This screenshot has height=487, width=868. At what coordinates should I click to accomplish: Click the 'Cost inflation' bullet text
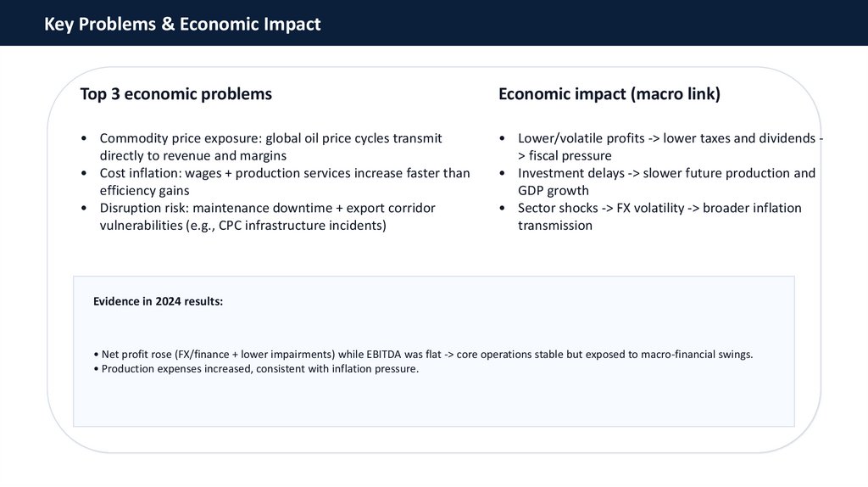(x=284, y=182)
